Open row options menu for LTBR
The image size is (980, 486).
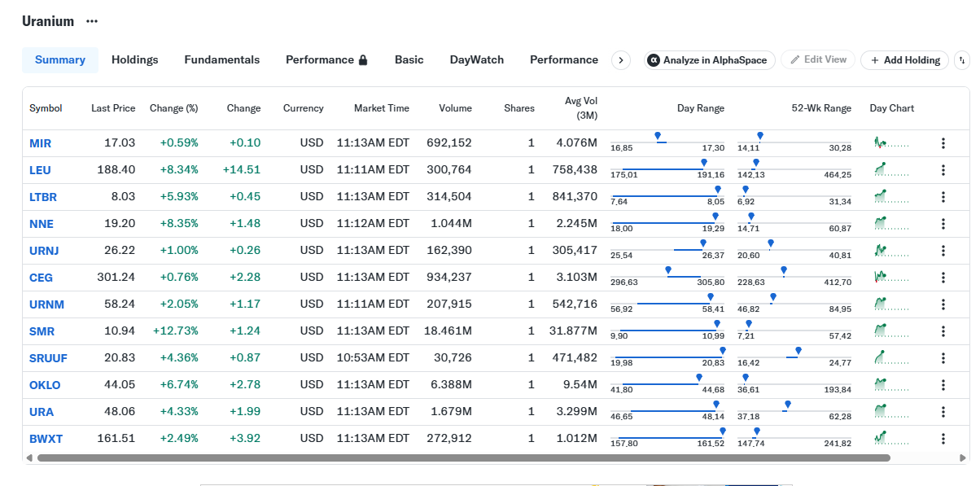point(943,197)
